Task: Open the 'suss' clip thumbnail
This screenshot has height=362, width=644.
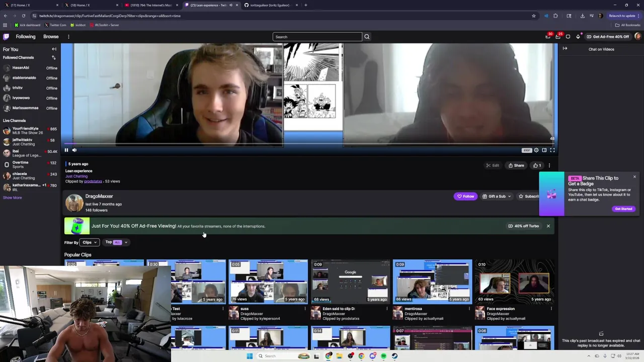Action: coord(268,282)
